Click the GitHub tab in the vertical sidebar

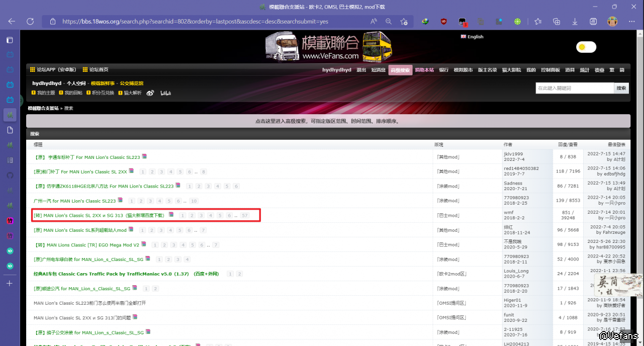pyautogui.click(x=10, y=176)
